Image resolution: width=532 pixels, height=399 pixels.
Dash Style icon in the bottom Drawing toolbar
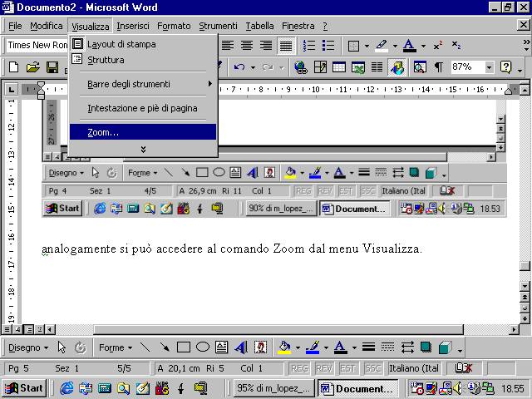[387, 347]
